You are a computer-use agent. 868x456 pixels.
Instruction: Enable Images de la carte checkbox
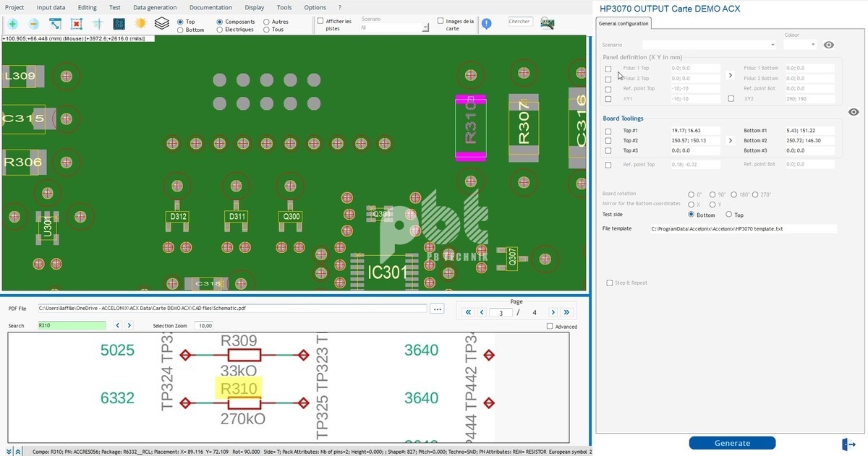pyautogui.click(x=441, y=21)
